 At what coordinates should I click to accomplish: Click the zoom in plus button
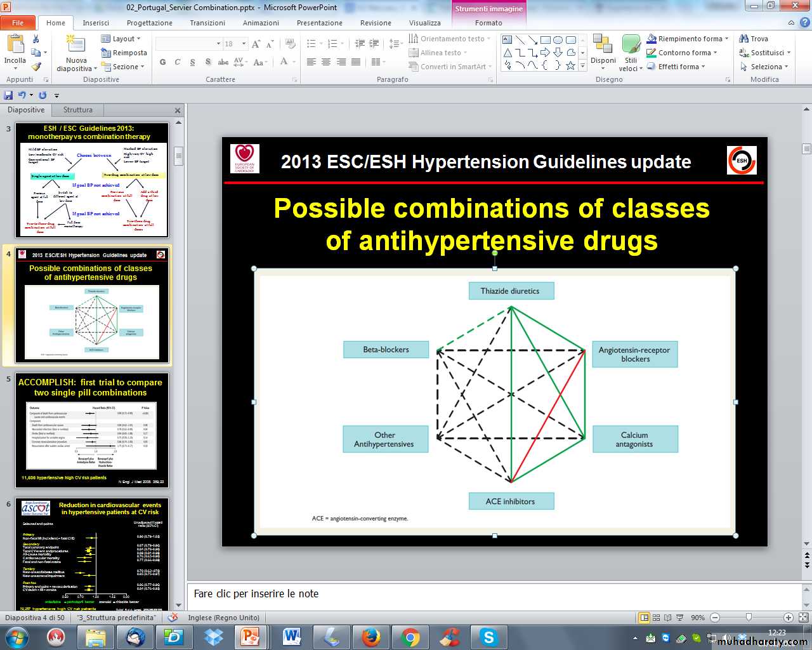(788, 618)
